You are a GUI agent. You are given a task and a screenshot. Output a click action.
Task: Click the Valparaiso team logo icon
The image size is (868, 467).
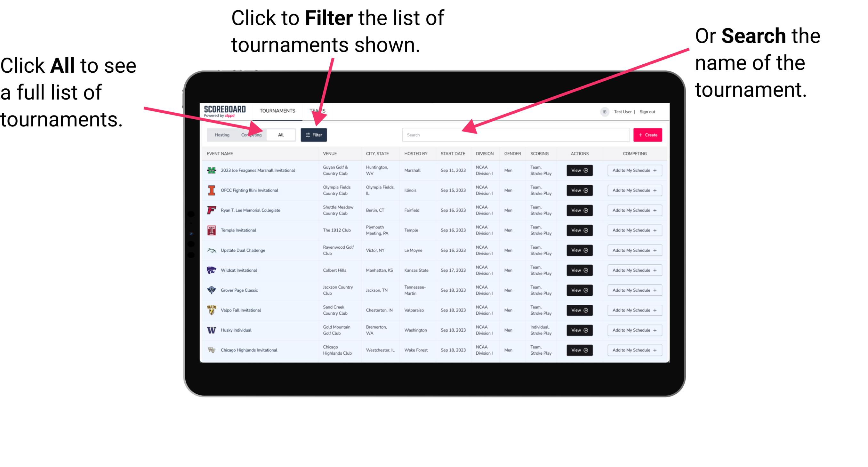tap(212, 310)
